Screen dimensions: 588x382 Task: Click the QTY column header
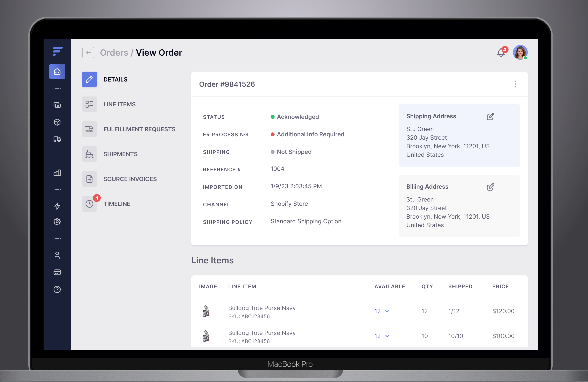click(427, 287)
